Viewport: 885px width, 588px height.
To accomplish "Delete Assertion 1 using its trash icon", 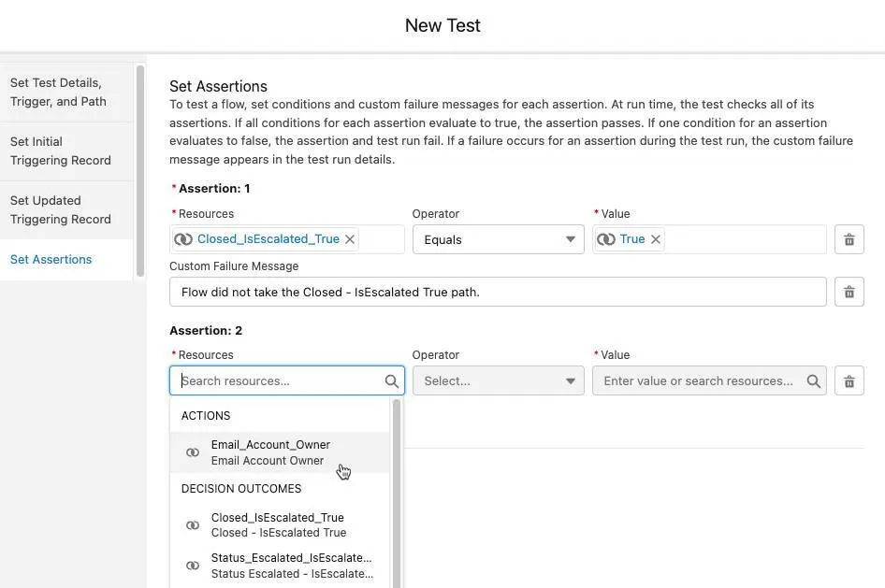I will [849, 238].
